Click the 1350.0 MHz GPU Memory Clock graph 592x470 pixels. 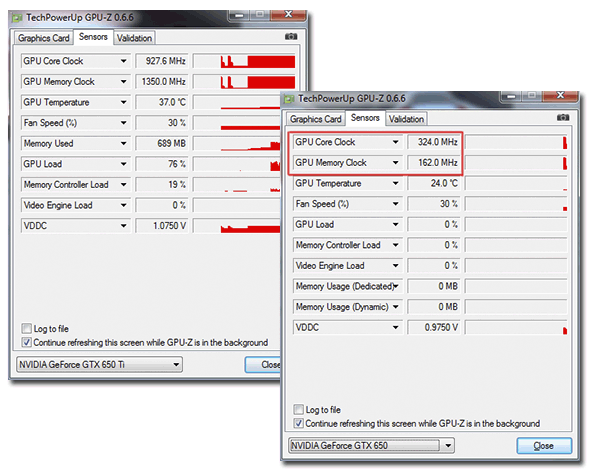(x=244, y=82)
